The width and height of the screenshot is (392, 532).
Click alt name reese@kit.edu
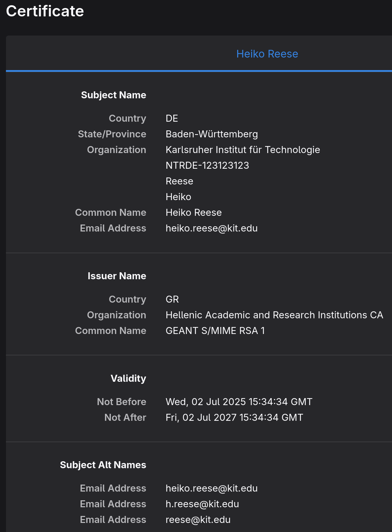[198, 519]
